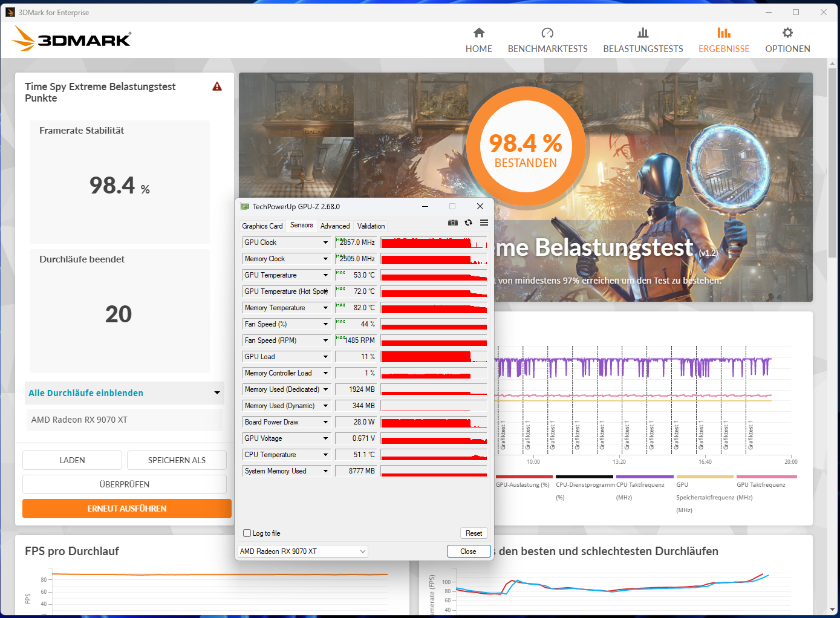The image size is (840, 618).
Task: Open the GPU Temperature sensor dropdown
Action: 325,275
